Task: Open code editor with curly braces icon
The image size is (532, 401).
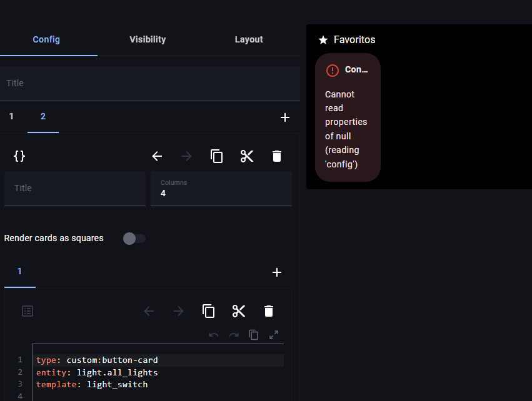Action: (x=19, y=156)
